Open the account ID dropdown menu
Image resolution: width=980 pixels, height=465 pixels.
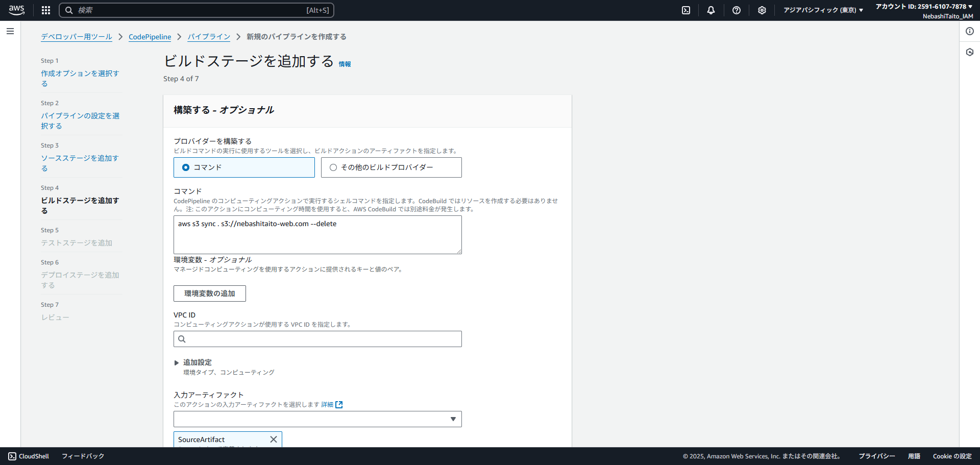click(924, 7)
